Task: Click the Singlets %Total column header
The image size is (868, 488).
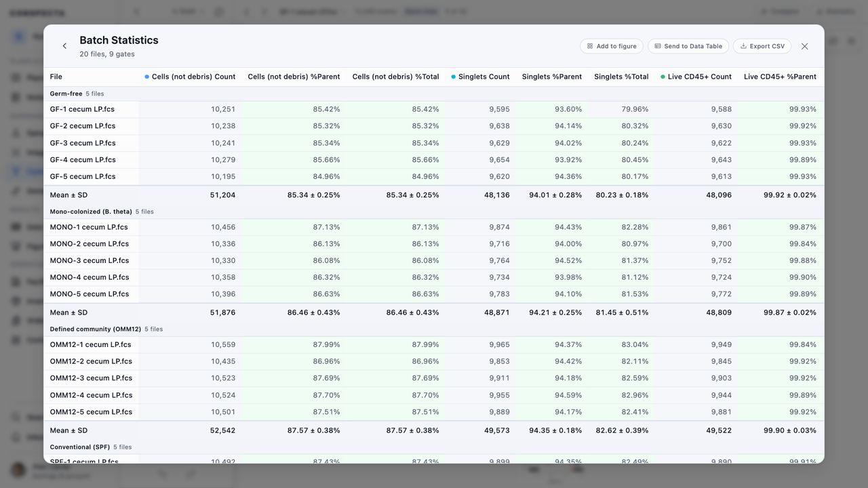Action: point(621,77)
